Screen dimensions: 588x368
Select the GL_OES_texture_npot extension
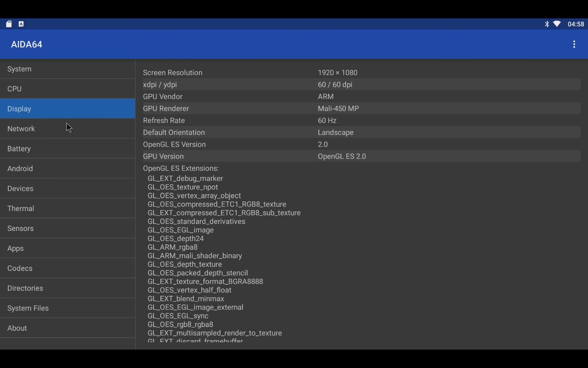183,187
